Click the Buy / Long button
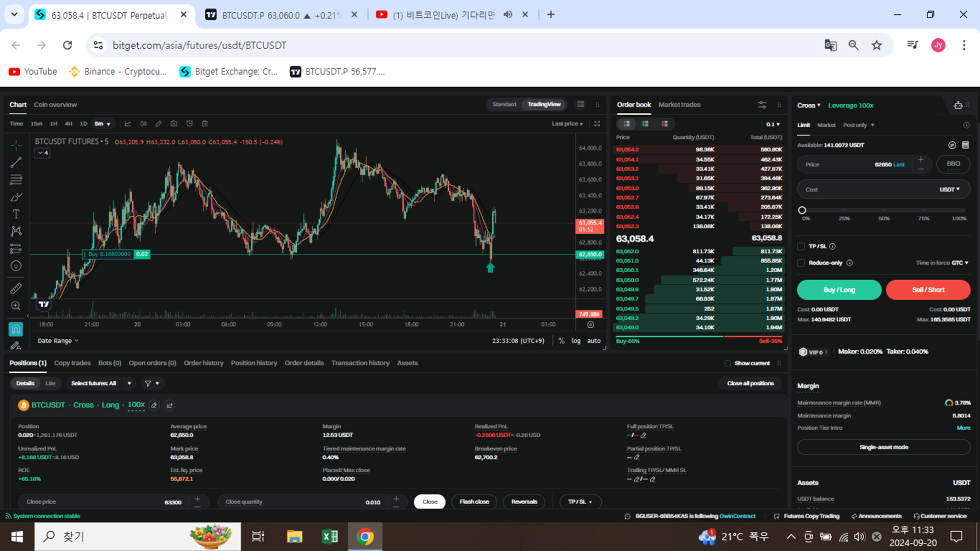980x551 pixels. click(x=839, y=290)
